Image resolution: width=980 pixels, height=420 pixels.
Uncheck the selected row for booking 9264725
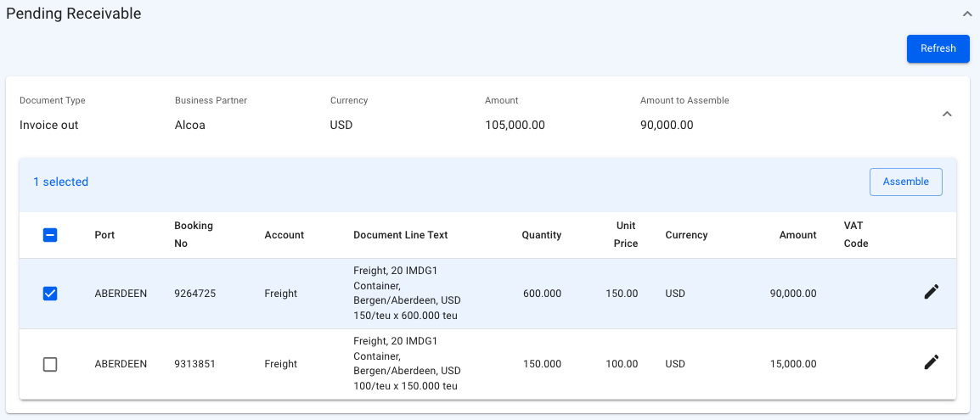[50, 294]
